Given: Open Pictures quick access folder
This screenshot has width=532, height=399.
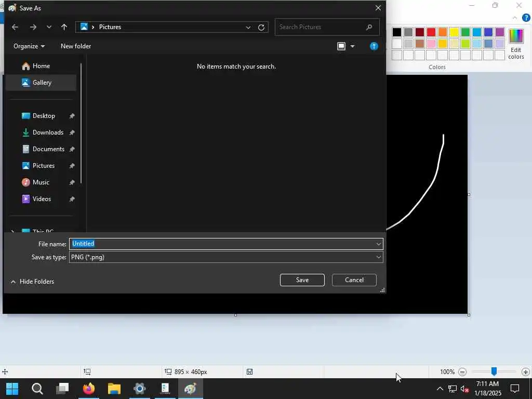Looking at the screenshot, I should 44,166.
